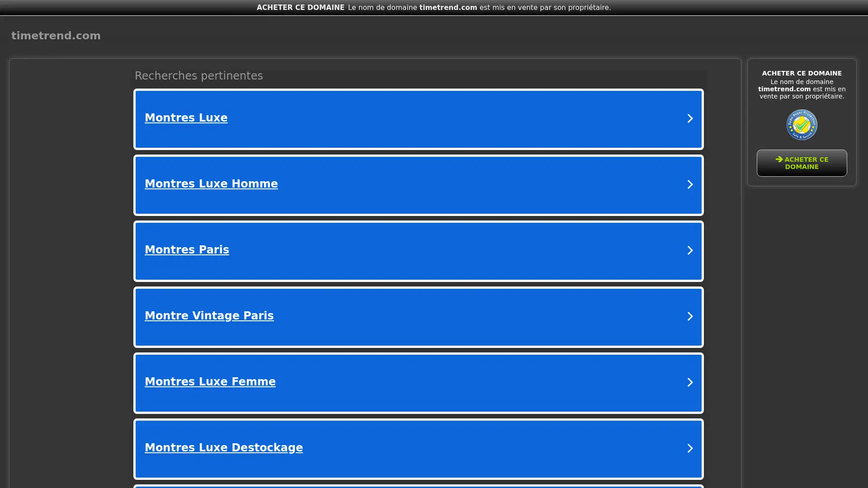This screenshot has height=488, width=868.
Task: Open the Montres Luxe link
Action: [186, 118]
